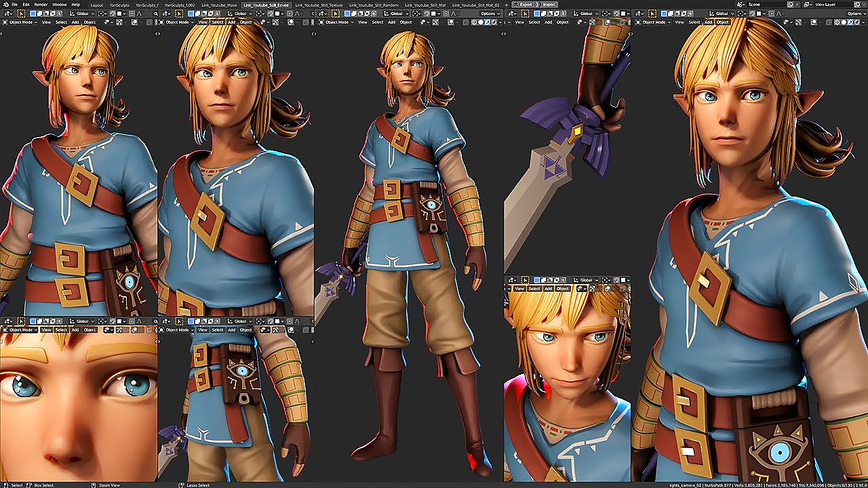Click the Import button in the top bar
Viewport: 868px width, 488px height.
(548, 4)
